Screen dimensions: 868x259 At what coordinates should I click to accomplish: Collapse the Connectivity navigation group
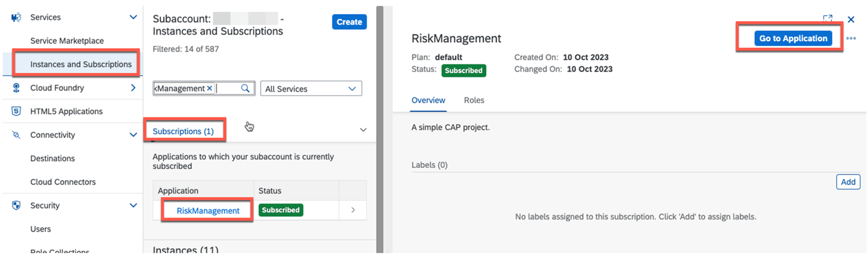(x=133, y=135)
